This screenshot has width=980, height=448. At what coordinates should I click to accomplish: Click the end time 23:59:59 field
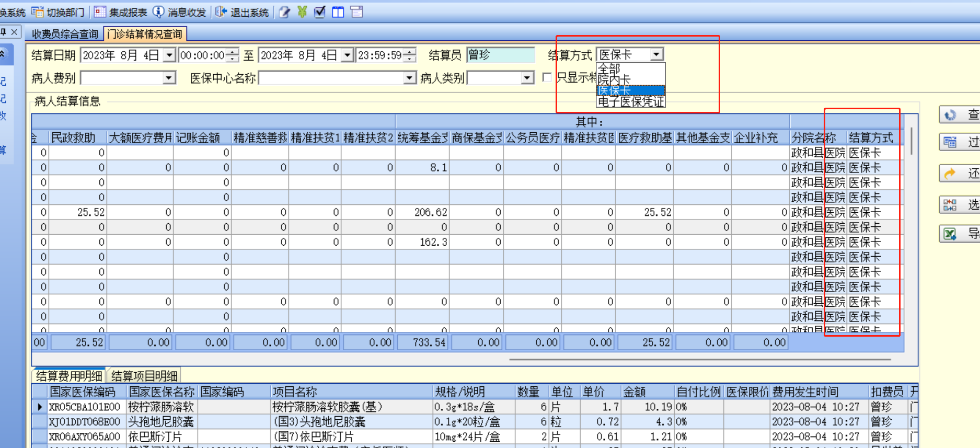pyautogui.click(x=381, y=55)
